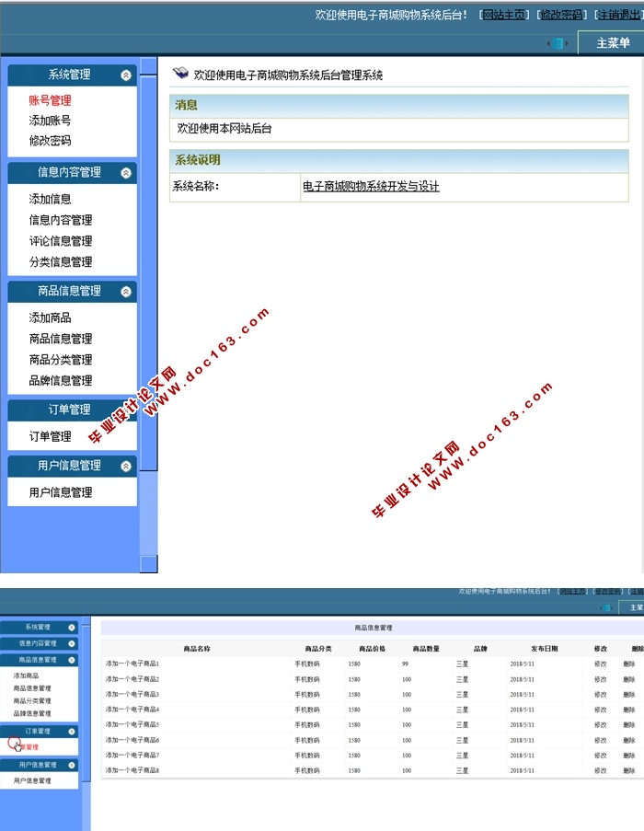Open 用户信息管理 item in the lower screenshot sidebar
644x831 pixels.
pos(32,780)
